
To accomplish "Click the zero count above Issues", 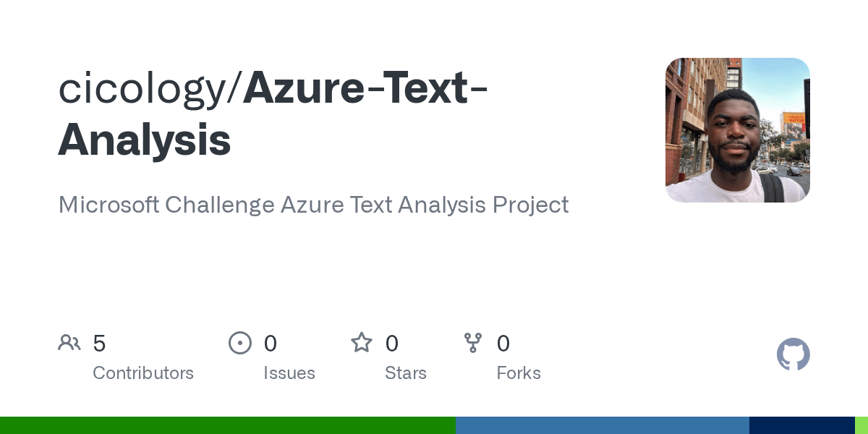I will pyautogui.click(x=271, y=344).
